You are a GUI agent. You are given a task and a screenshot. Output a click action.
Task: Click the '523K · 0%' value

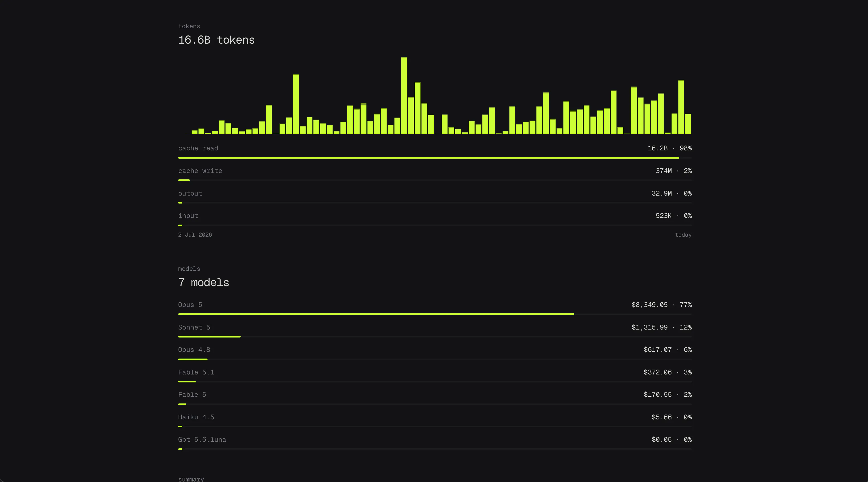coord(674,216)
